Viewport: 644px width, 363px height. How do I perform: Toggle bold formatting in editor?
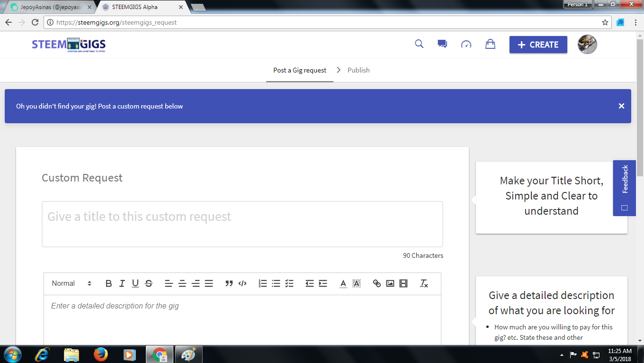coord(108,283)
